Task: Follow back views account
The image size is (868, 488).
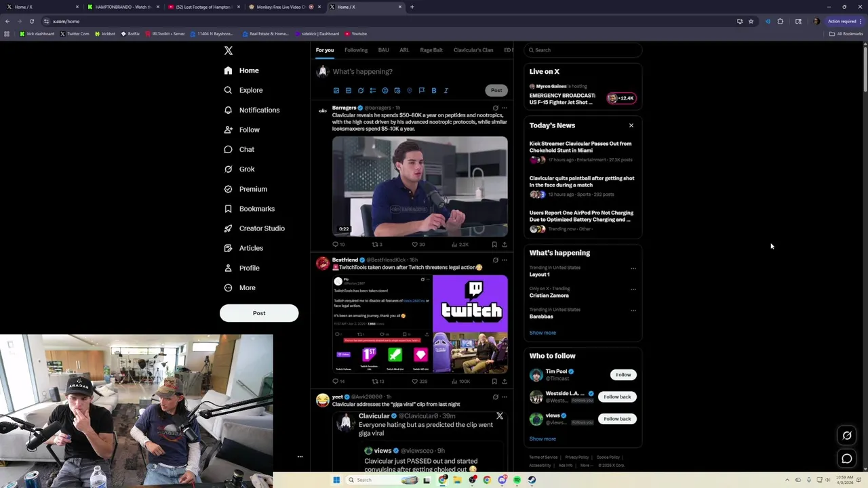Action: [x=617, y=419]
